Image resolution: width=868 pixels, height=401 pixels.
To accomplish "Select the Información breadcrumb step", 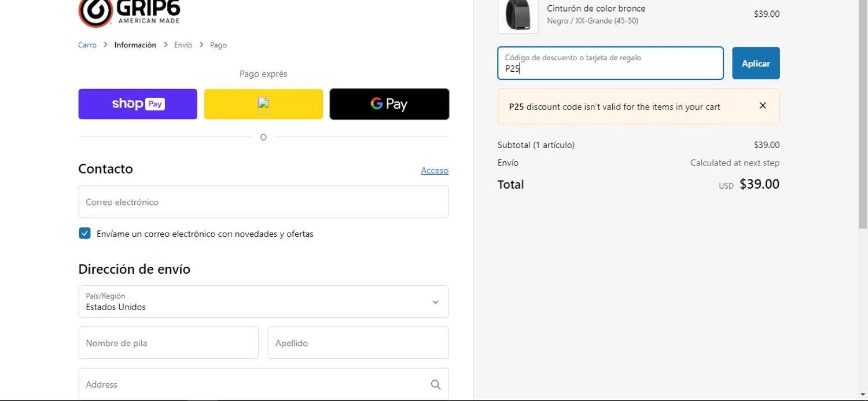I will (x=135, y=45).
